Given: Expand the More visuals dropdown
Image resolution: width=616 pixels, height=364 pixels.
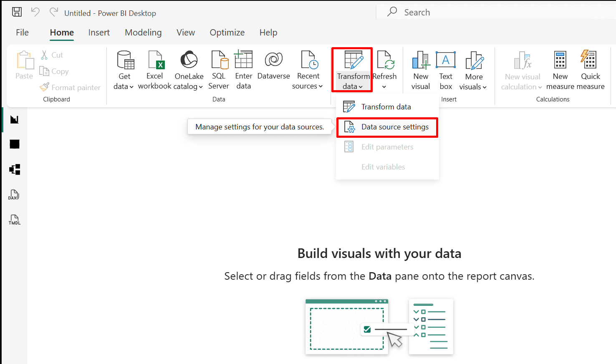Looking at the screenshot, I should tap(473, 87).
